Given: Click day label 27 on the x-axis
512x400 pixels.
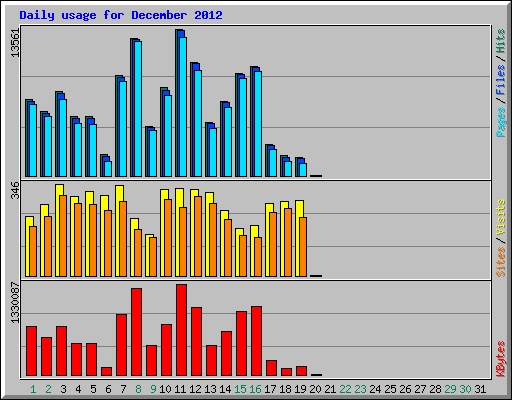Looking at the screenshot, I should point(420,389).
